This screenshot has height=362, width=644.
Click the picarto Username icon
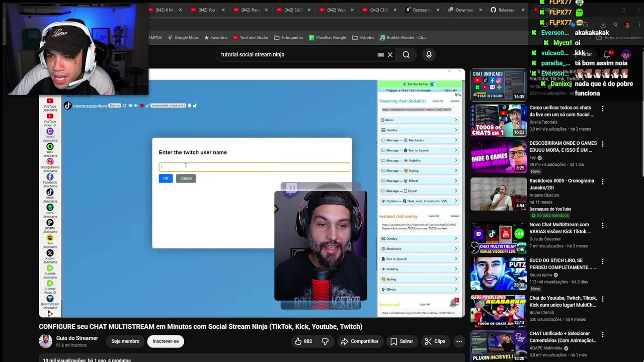click(50, 222)
